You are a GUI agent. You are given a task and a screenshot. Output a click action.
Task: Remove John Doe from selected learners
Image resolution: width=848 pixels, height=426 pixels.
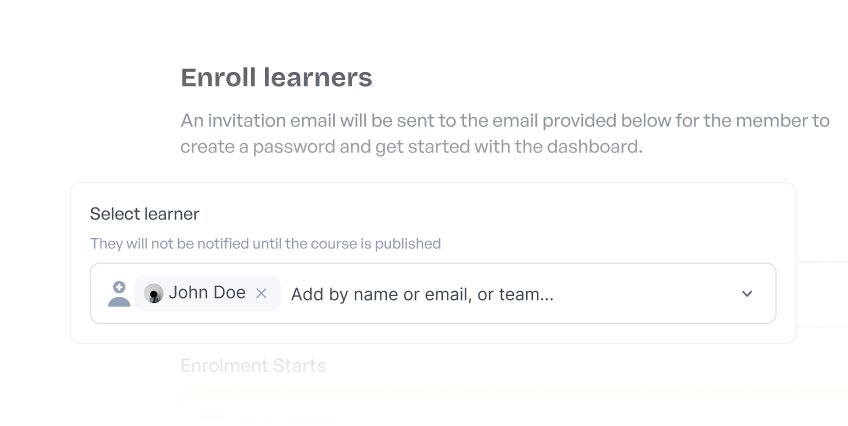pos(261,293)
